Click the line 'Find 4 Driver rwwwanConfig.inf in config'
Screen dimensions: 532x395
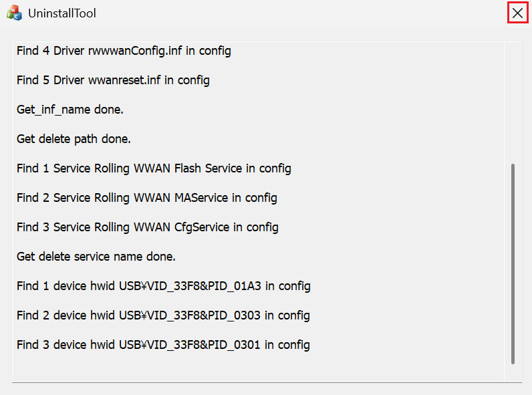(124, 51)
